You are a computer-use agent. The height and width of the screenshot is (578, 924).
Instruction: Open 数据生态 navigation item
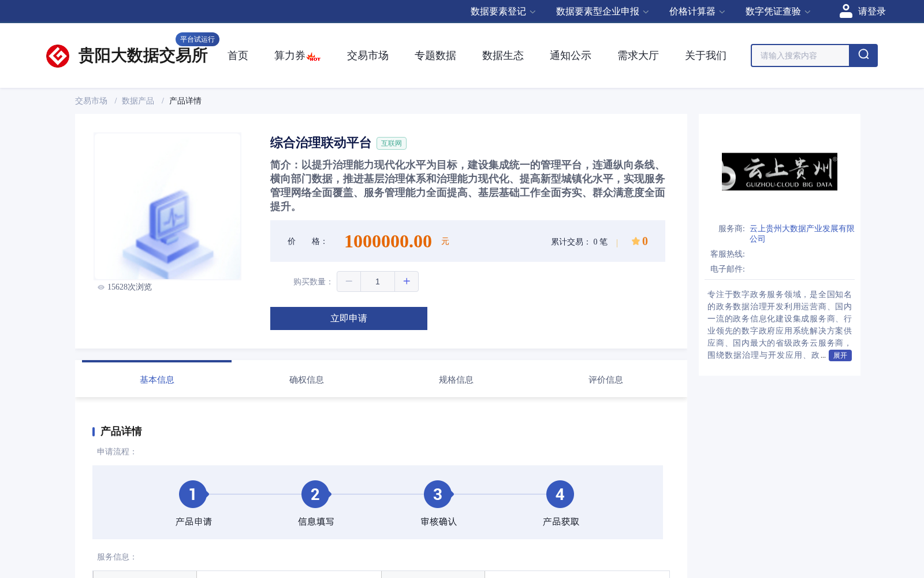click(503, 55)
